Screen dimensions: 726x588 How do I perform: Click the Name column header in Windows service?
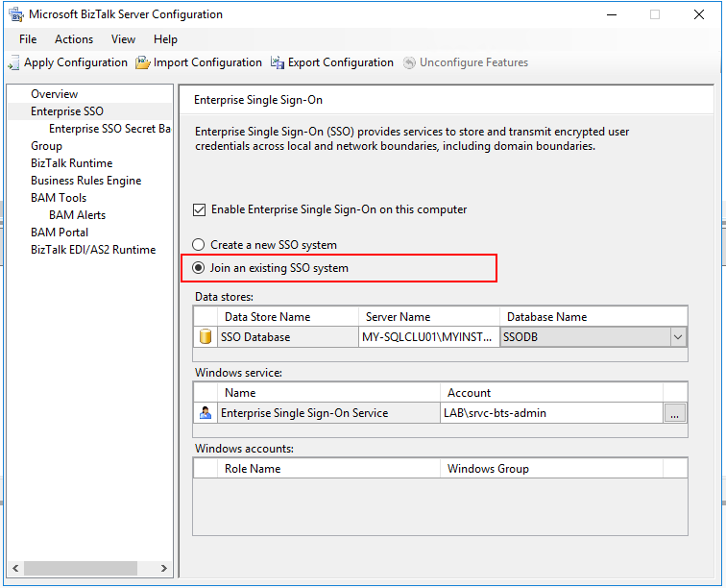(x=328, y=392)
